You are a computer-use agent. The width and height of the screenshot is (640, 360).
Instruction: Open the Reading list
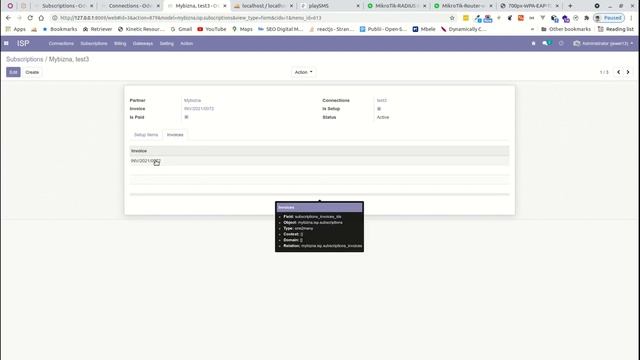(x=616, y=29)
